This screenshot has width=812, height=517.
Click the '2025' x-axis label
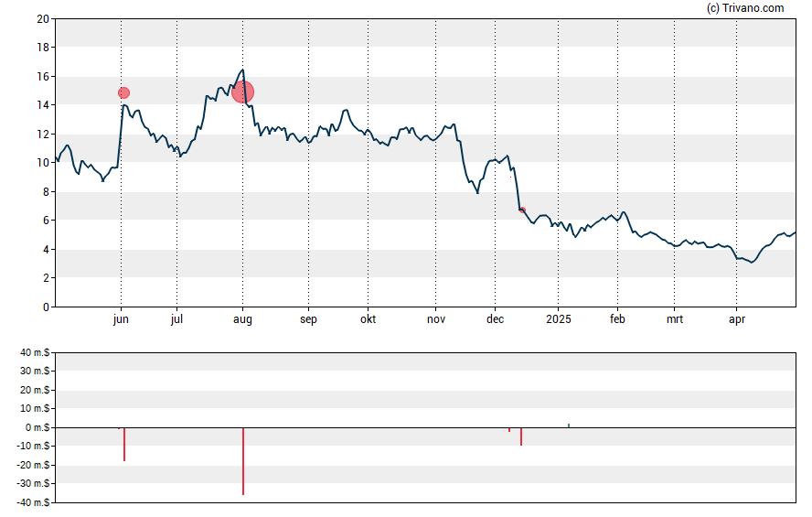click(558, 319)
